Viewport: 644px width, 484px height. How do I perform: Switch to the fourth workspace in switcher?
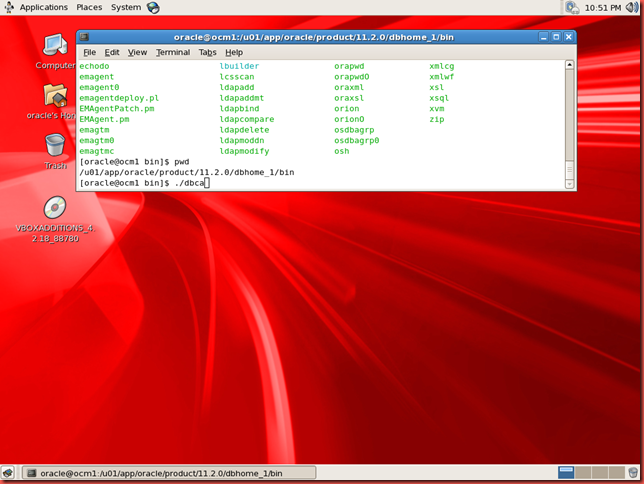(x=616, y=472)
